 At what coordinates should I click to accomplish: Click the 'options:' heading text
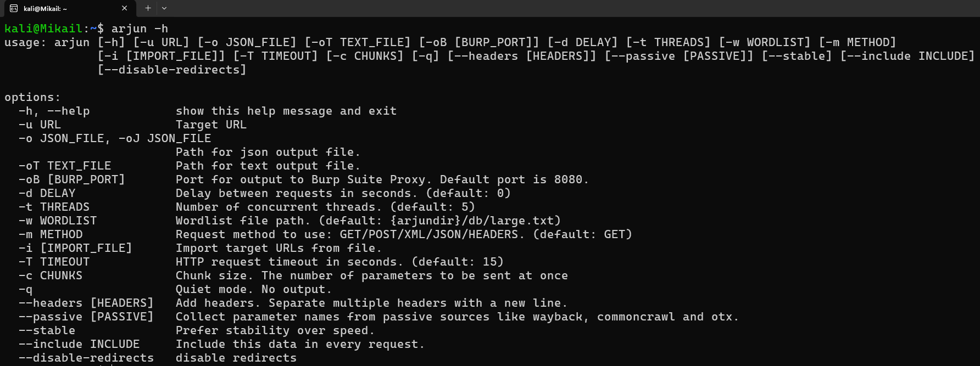[x=32, y=97]
